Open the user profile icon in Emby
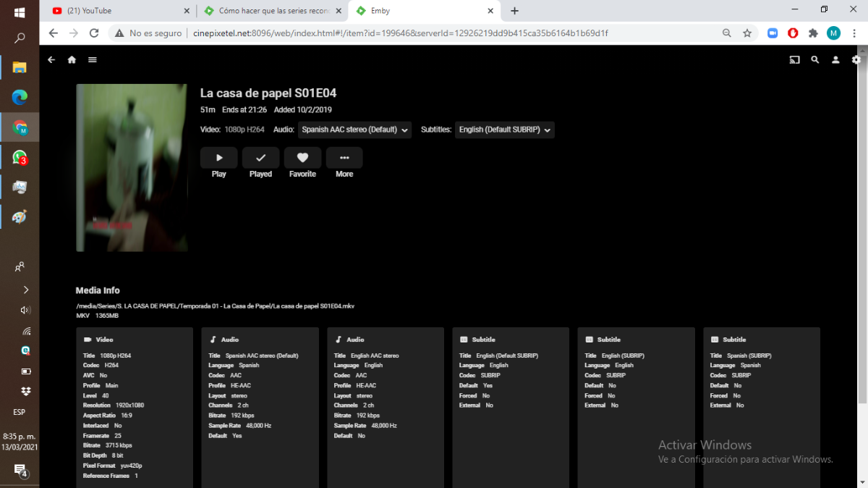Image resolution: width=868 pixels, height=488 pixels. pyautogui.click(x=835, y=60)
